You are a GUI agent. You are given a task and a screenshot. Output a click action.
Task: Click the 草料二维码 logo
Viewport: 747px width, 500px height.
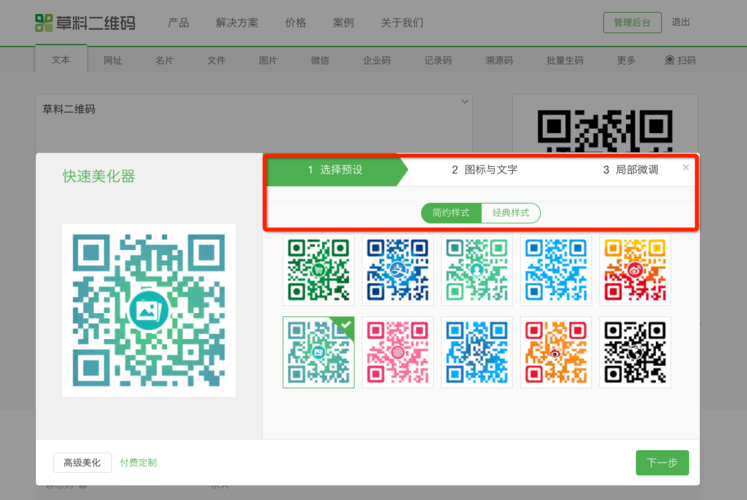[85, 23]
